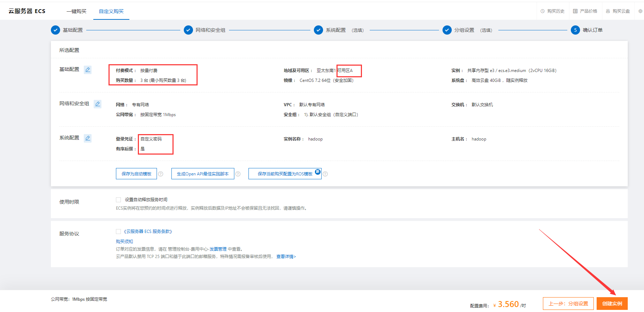Click the edit pencil icon beside 基础配置
This screenshot has width=644, height=312.
click(88, 70)
